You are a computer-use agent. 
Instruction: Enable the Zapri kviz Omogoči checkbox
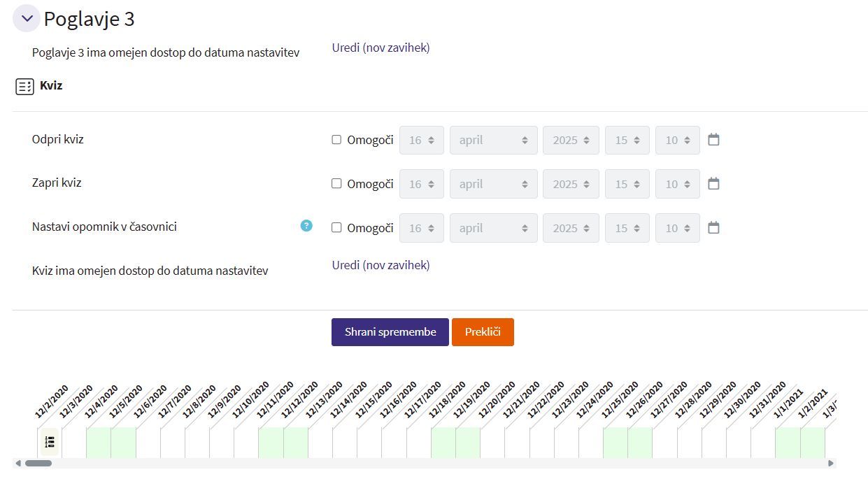(336, 184)
